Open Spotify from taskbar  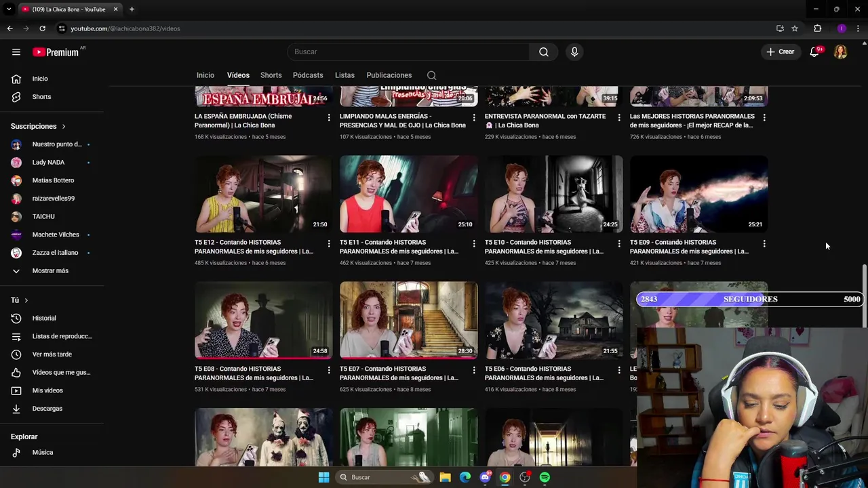point(545,477)
